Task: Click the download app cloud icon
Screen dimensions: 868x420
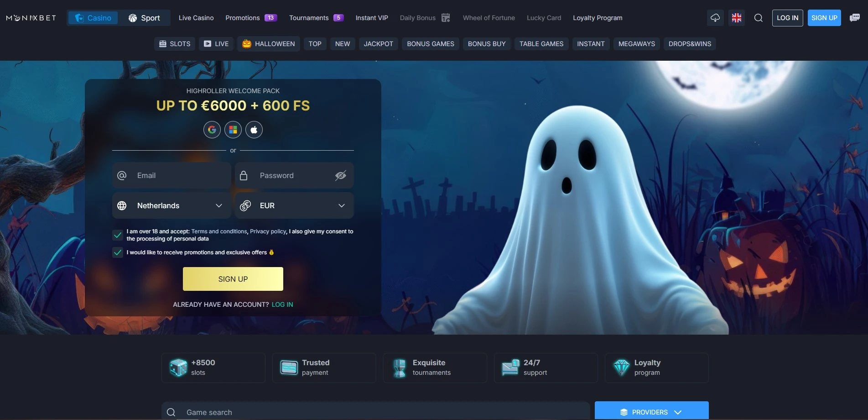Action: (715, 18)
